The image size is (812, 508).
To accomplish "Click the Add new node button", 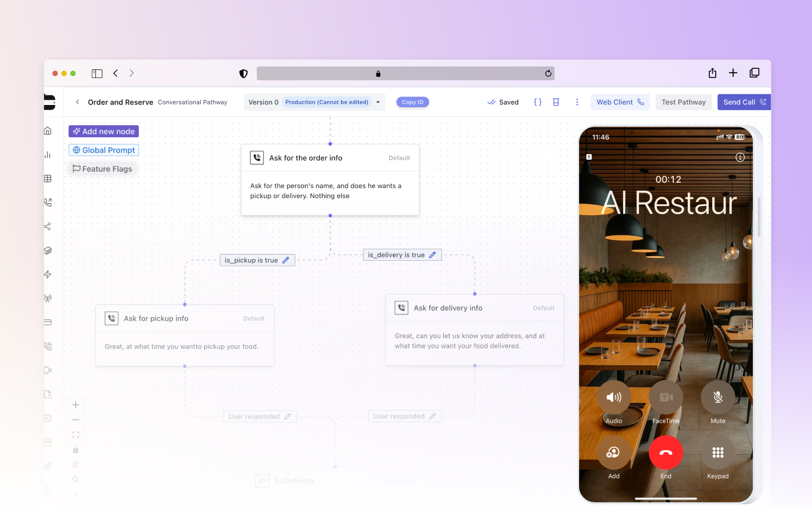I will (x=103, y=131).
